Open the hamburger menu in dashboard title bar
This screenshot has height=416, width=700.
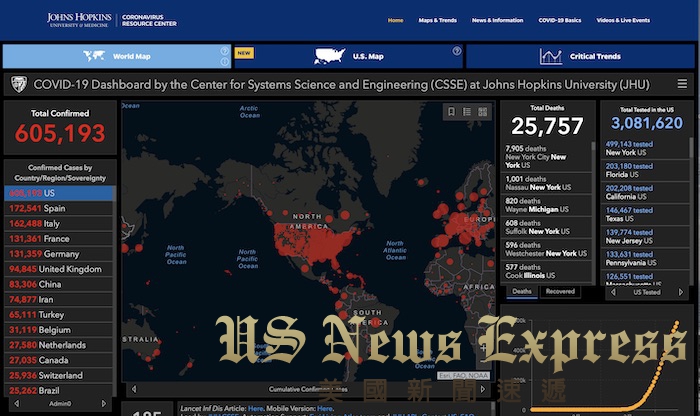[682, 84]
